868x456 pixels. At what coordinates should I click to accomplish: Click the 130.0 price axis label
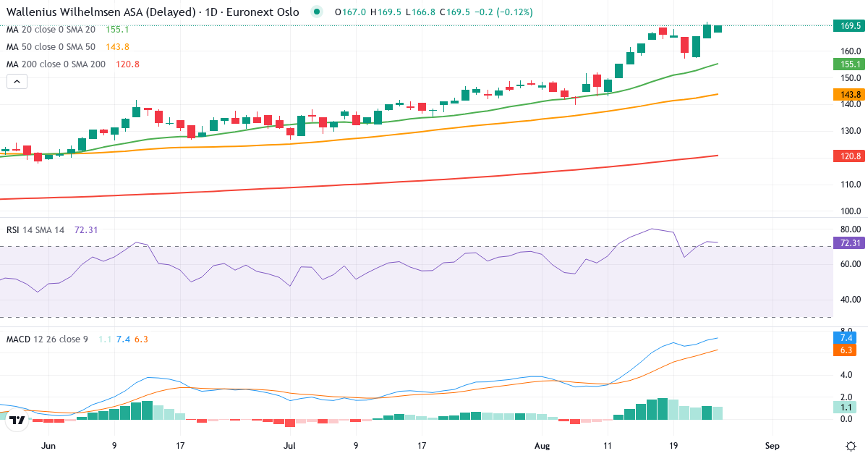point(851,131)
